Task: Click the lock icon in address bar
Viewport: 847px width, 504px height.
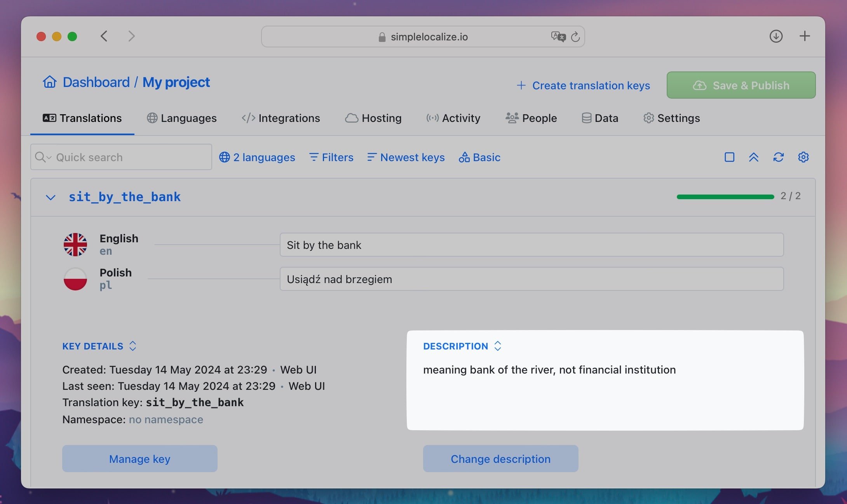Action: click(x=382, y=37)
